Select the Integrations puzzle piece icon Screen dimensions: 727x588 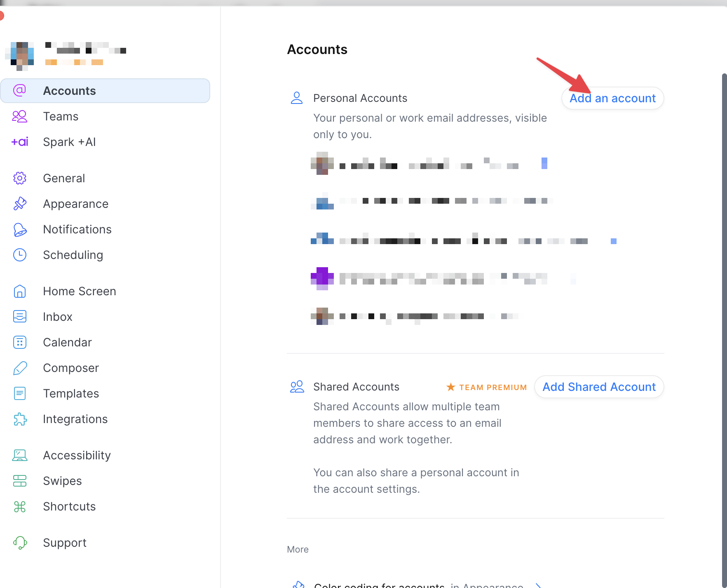(x=19, y=419)
